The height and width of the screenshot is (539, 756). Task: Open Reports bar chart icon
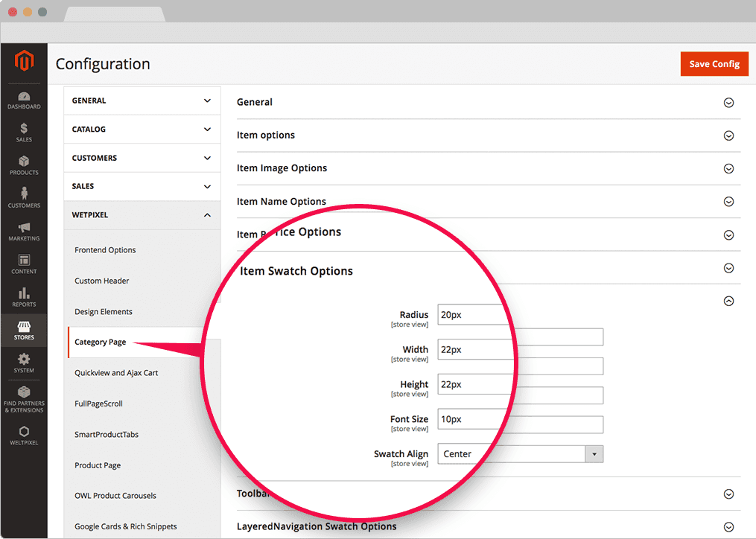tap(24, 298)
